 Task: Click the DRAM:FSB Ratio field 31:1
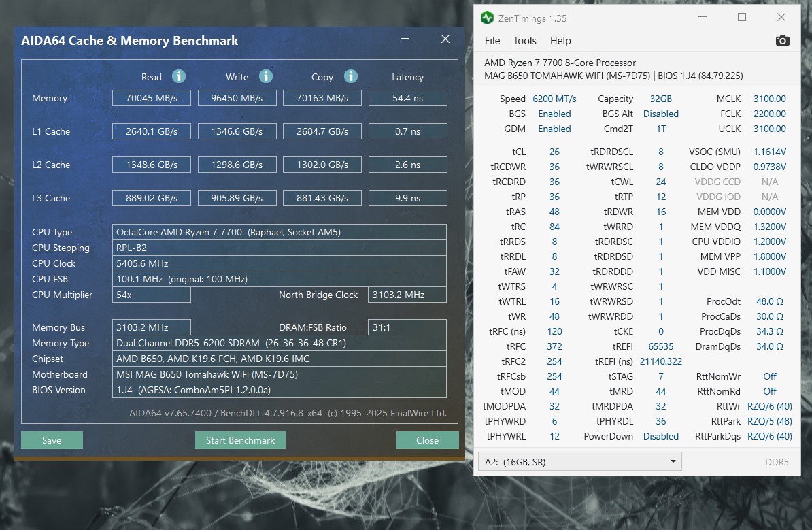coord(407,327)
